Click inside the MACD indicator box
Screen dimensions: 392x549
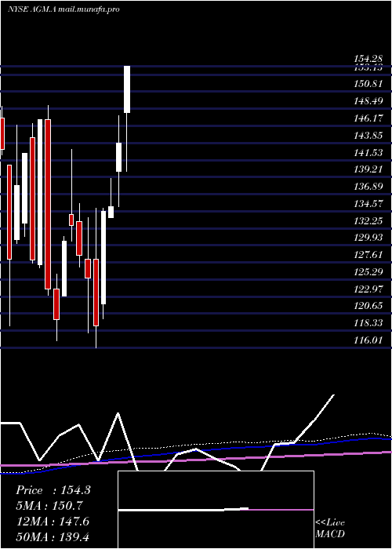[x=216, y=510]
